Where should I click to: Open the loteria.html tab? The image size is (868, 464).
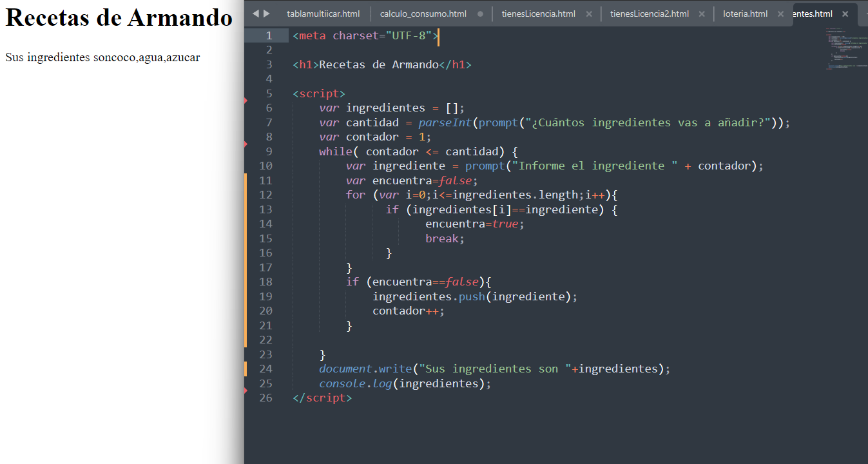(746, 14)
